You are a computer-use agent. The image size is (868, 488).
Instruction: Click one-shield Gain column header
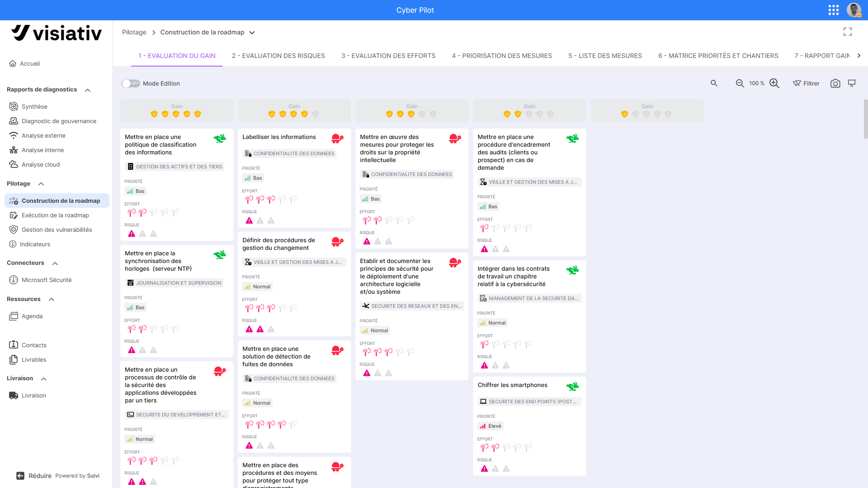[647, 110]
